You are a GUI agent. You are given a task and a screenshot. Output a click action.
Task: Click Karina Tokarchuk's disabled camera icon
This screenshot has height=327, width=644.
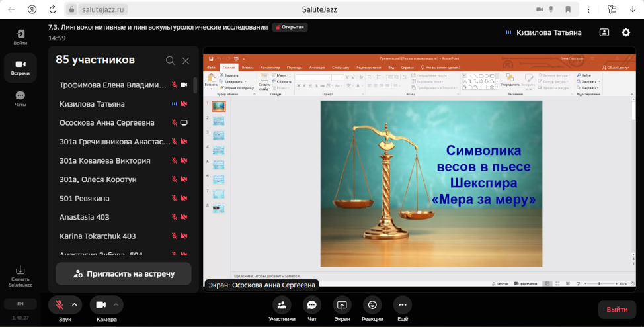point(184,236)
